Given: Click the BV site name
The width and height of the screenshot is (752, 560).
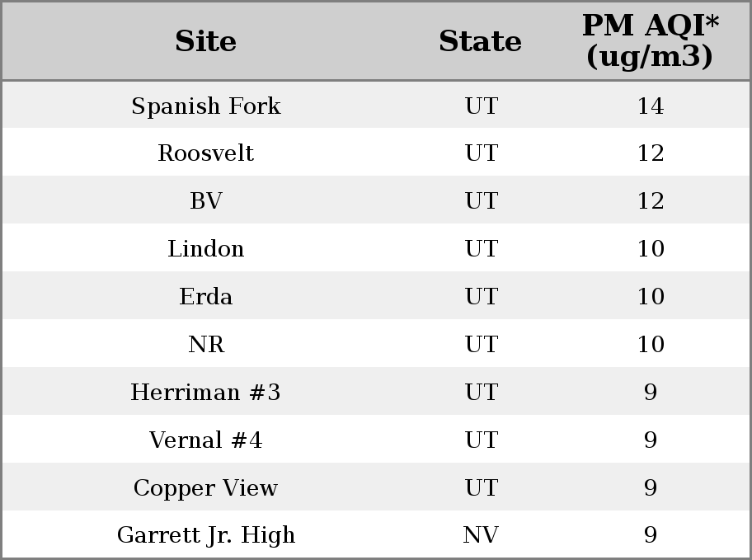Looking at the screenshot, I should click(x=206, y=200).
